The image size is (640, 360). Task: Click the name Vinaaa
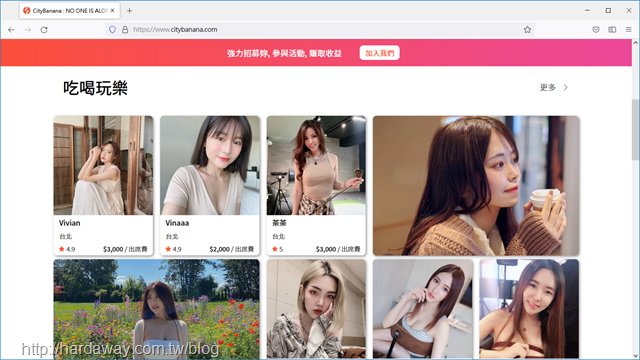click(x=177, y=223)
